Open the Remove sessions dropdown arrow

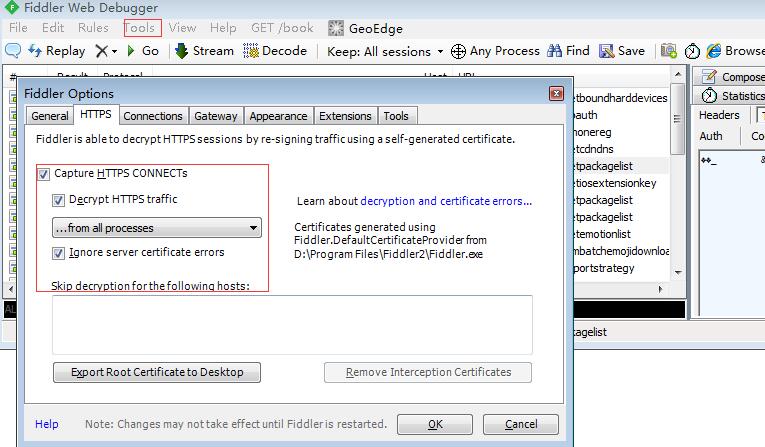tap(114, 51)
